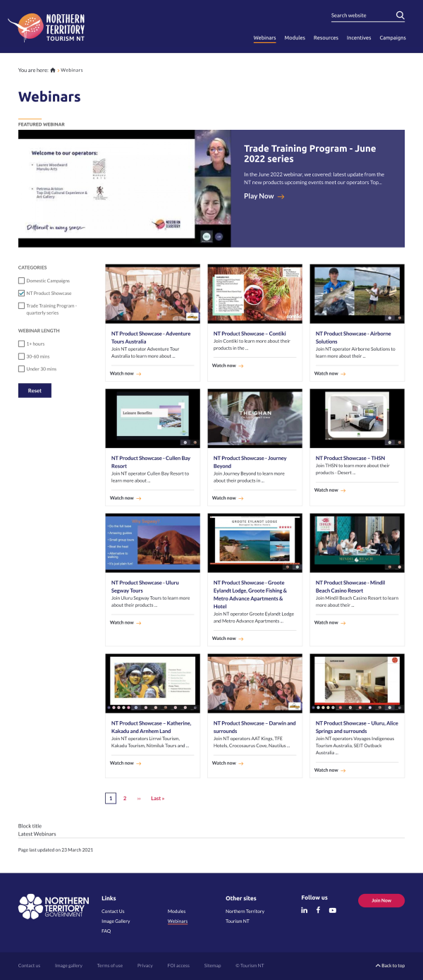Screen dimensions: 423x980
Task: Click the Watch now arrow for Contiki
Action: coord(241,365)
